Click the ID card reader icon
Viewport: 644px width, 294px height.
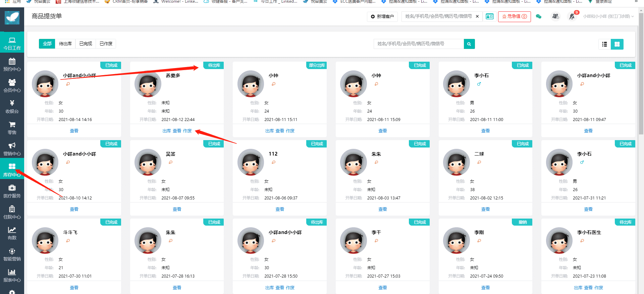[x=490, y=16]
